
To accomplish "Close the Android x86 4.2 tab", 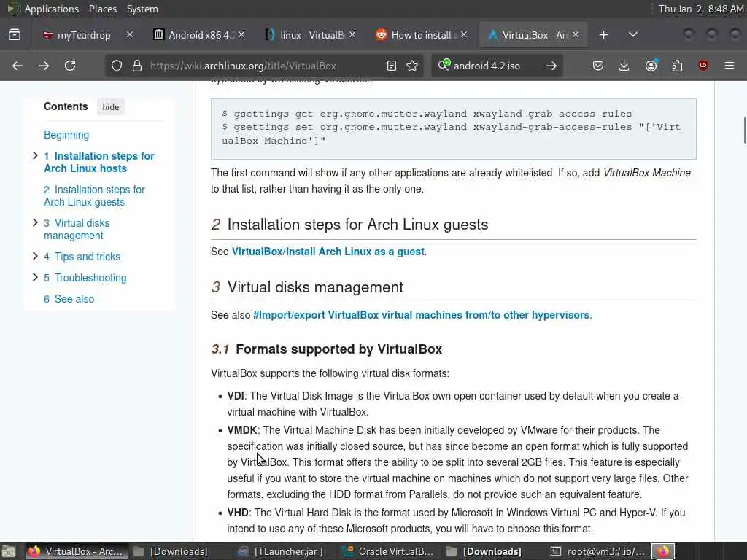I will [242, 35].
